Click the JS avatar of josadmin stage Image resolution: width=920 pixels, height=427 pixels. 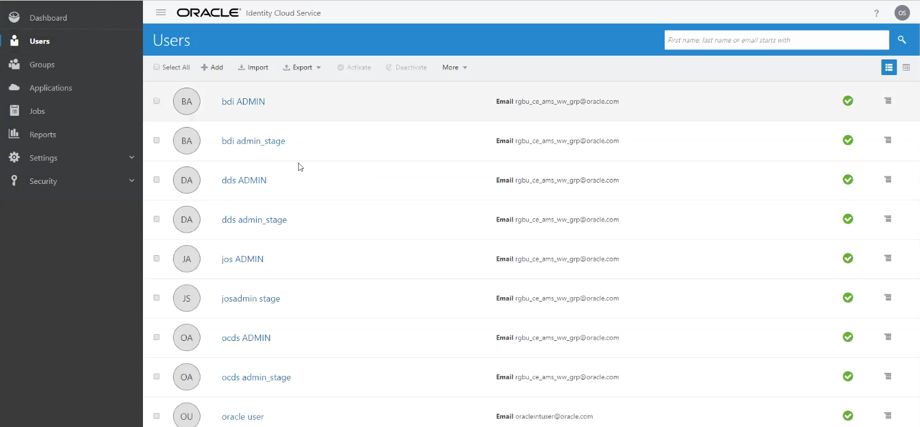click(187, 298)
